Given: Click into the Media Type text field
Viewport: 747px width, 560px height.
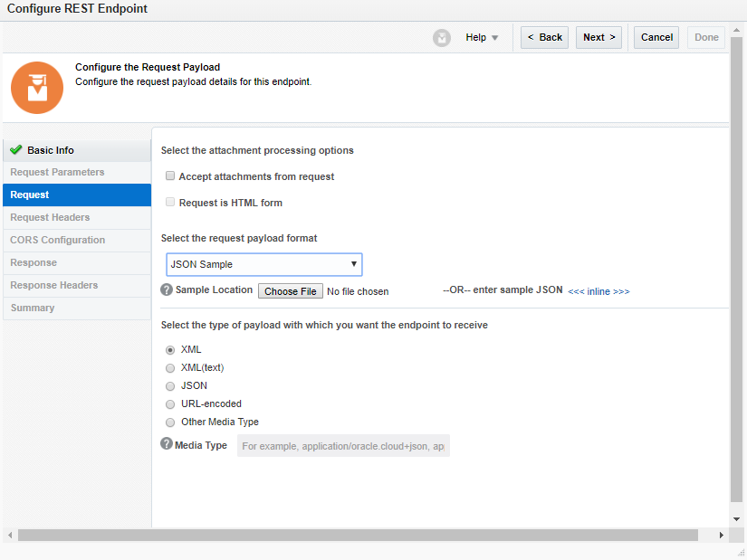Looking at the screenshot, I should point(343,446).
